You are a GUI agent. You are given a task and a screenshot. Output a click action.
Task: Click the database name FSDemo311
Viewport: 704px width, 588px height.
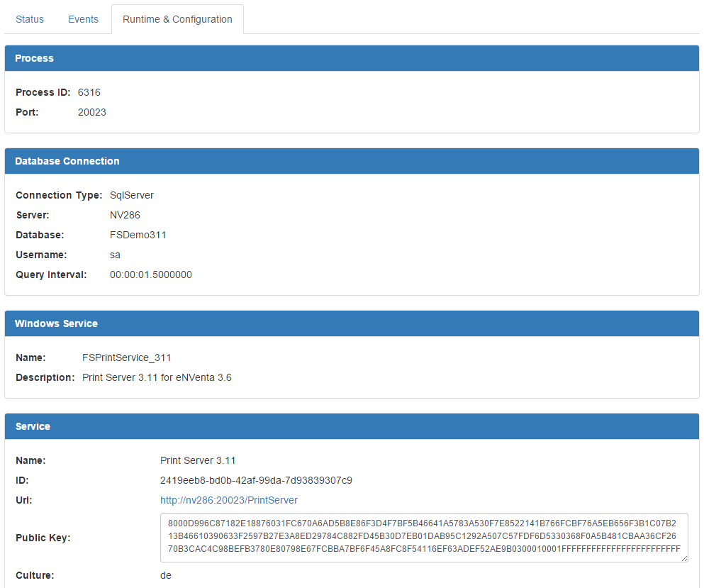pyautogui.click(x=138, y=235)
